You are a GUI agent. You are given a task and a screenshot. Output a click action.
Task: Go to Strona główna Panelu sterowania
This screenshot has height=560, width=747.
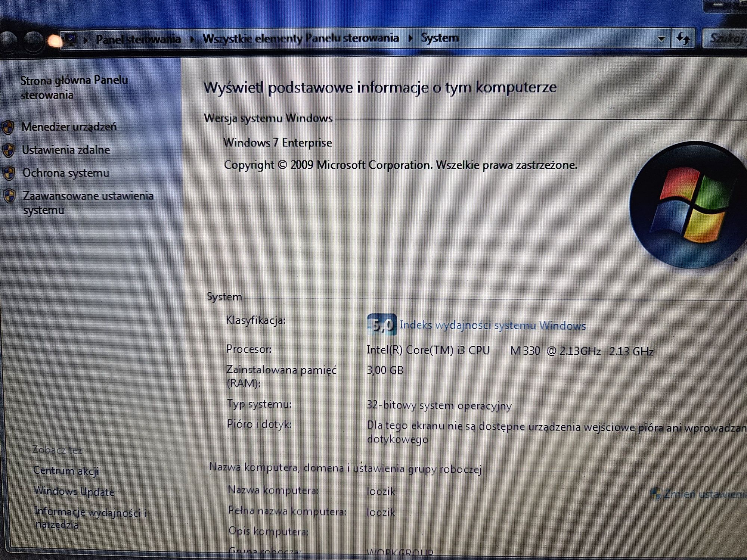pyautogui.click(x=74, y=87)
